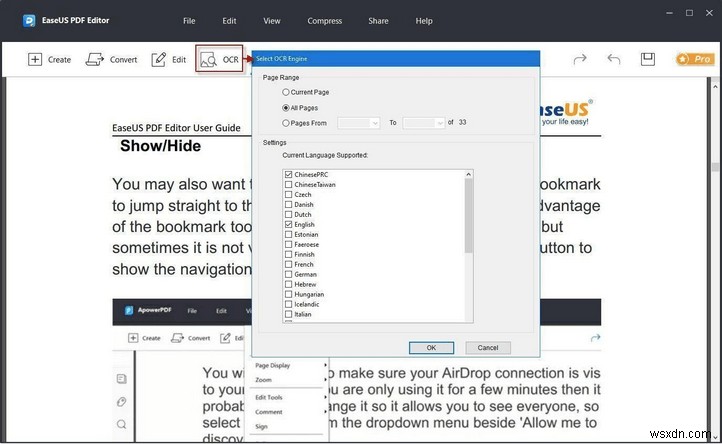Open the File menu
723x444 pixels.
(x=189, y=21)
